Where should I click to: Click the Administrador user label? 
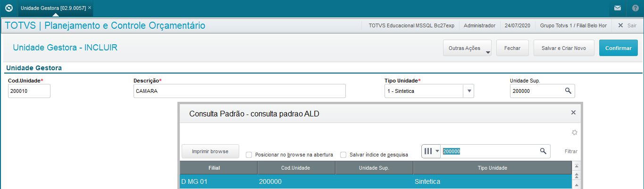pyautogui.click(x=479, y=25)
